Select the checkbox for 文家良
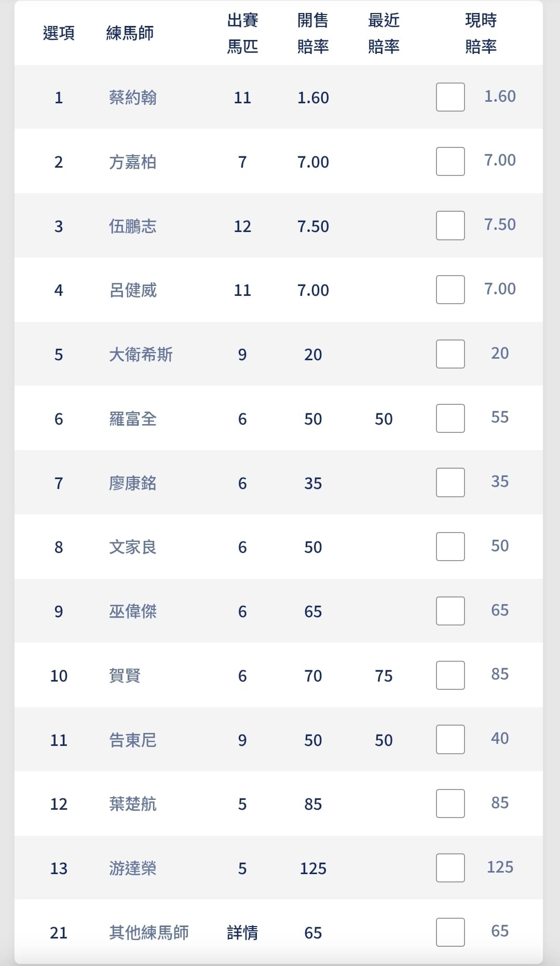 coord(450,547)
